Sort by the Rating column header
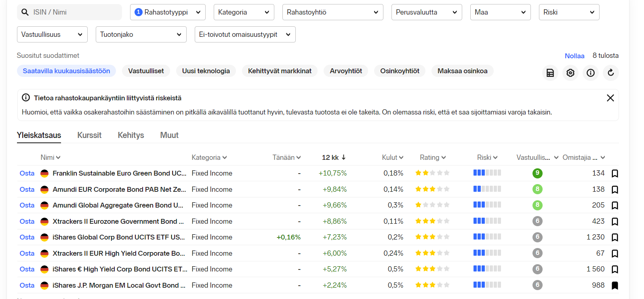This screenshot has height=299, width=644. 433,157
